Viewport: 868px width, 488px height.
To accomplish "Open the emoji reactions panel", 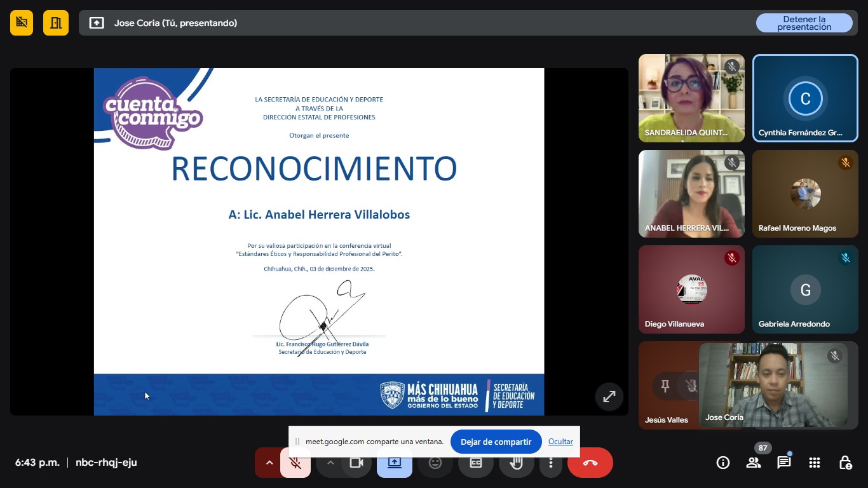I will click(x=435, y=463).
